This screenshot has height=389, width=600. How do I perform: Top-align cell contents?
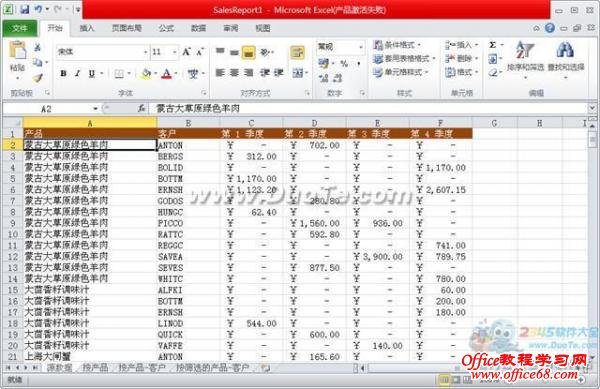coord(220,52)
